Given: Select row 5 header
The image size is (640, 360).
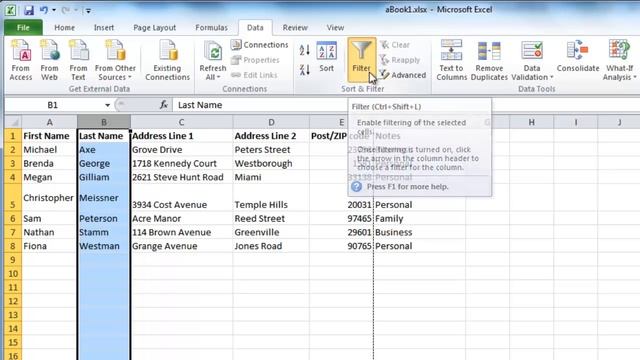Looking at the screenshot, I should pyautogui.click(x=13, y=198).
